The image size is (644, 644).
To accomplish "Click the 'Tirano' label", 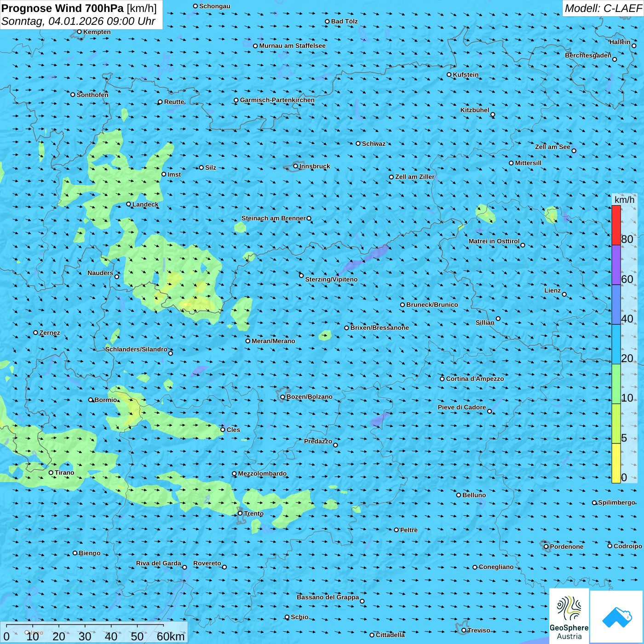I will [64, 472].
